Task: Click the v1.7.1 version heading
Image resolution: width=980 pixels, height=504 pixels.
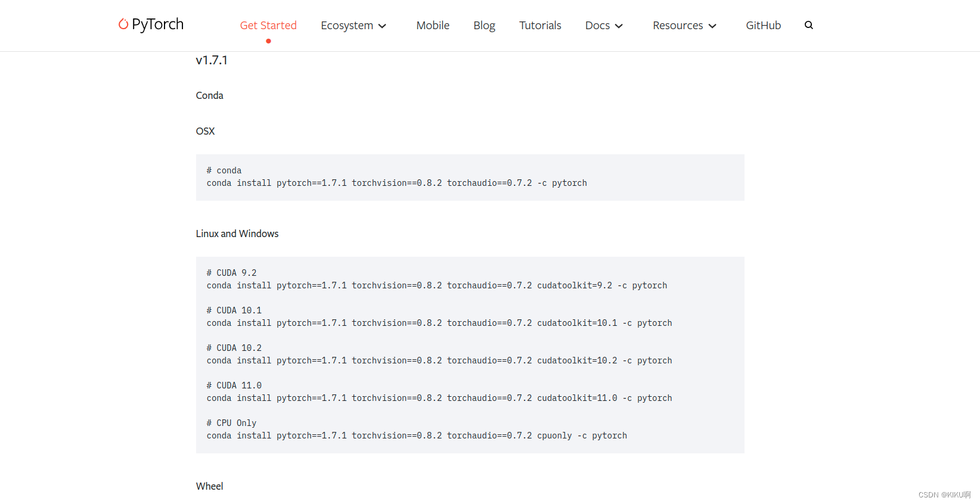Action: pyautogui.click(x=212, y=60)
